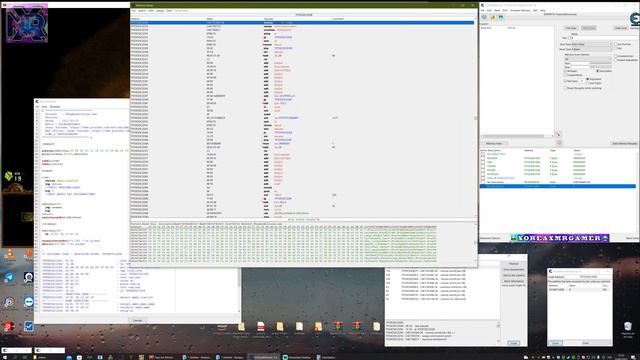Open the Amazon shortcut on the desktop

(222, 327)
